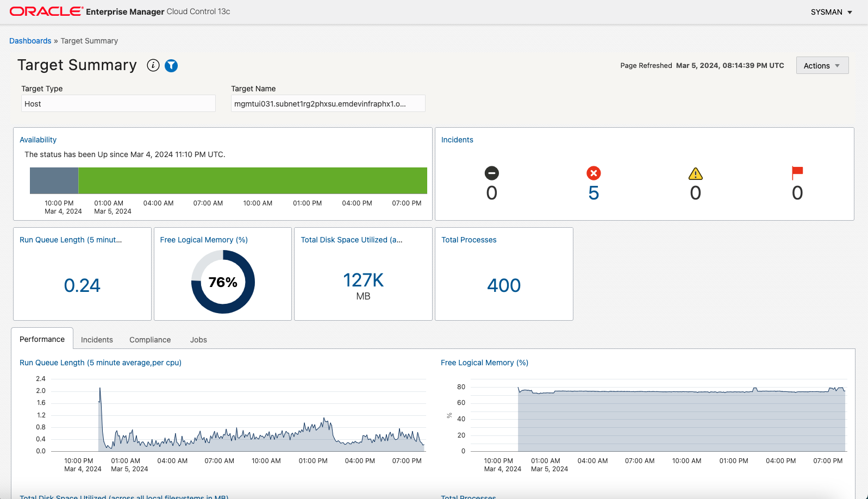The height and width of the screenshot is (499, 868).
Task: Open the Jobs tab
Action: (x=198, y=340)
